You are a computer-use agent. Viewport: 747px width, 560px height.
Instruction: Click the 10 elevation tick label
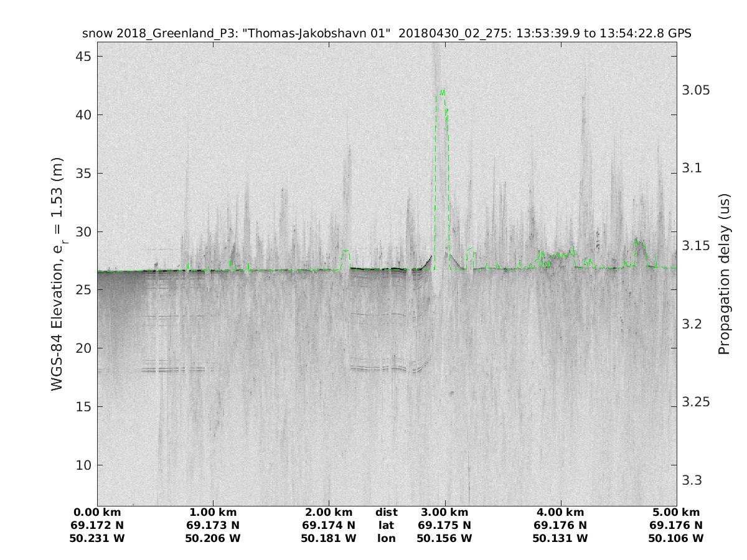83,465
